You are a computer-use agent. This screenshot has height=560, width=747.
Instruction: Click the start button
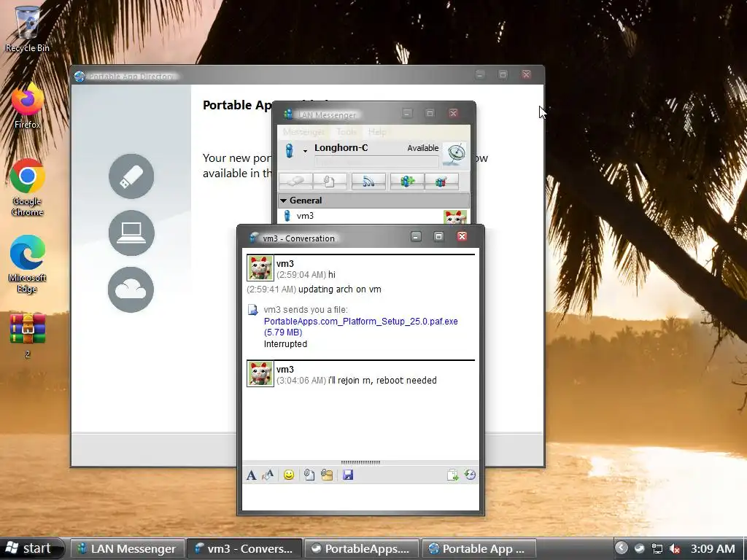(32, 548)
